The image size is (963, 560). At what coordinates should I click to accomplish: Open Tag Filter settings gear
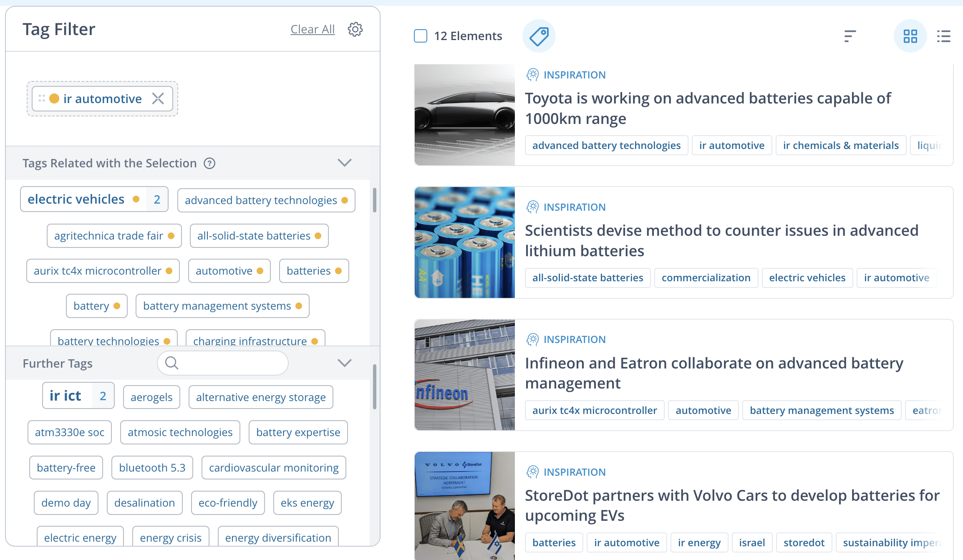point(355,29)
